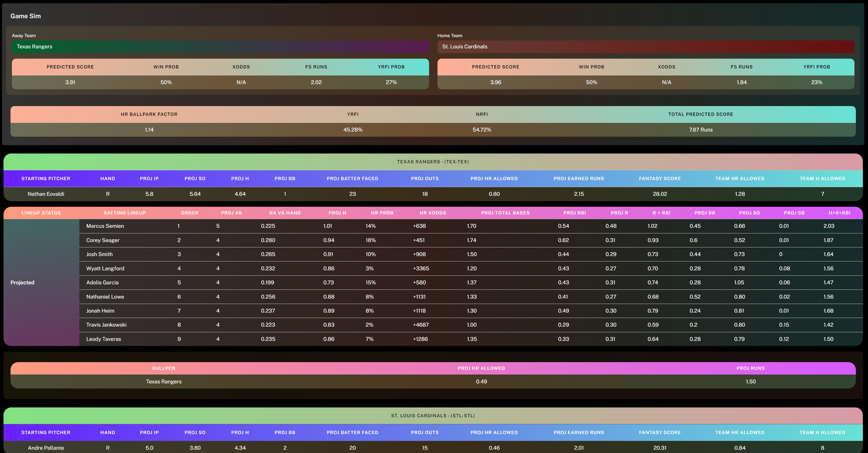This screenshot has width=868, height=453.
Task: Open the Home Team dropdown showing St. Louis Cardinals
Action: [645, 46]
